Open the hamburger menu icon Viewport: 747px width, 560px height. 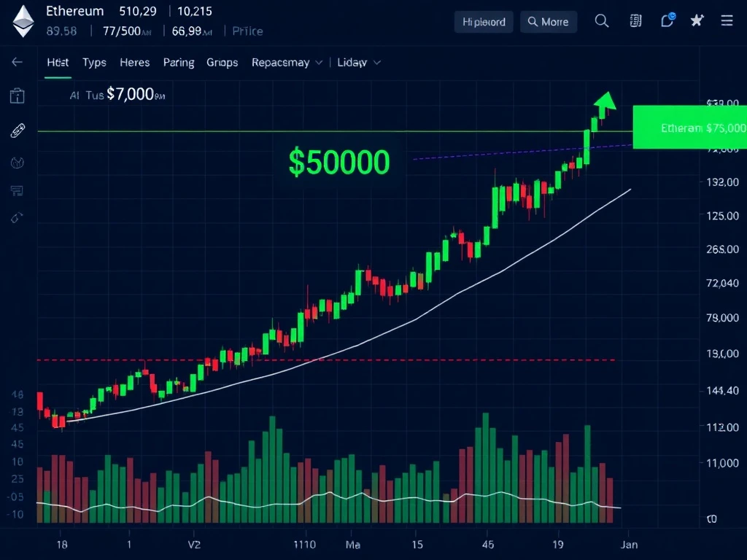click(x=727, y=20)
